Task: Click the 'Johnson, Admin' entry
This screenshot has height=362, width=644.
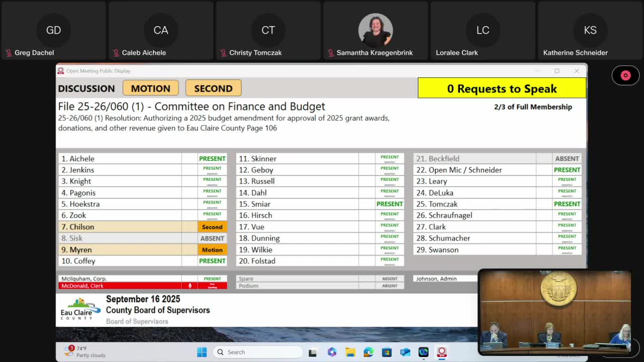Action: point(445,279)
